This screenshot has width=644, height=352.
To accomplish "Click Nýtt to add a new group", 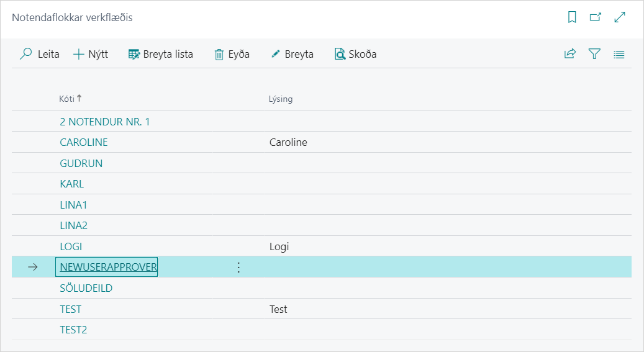I will [91, 54].
